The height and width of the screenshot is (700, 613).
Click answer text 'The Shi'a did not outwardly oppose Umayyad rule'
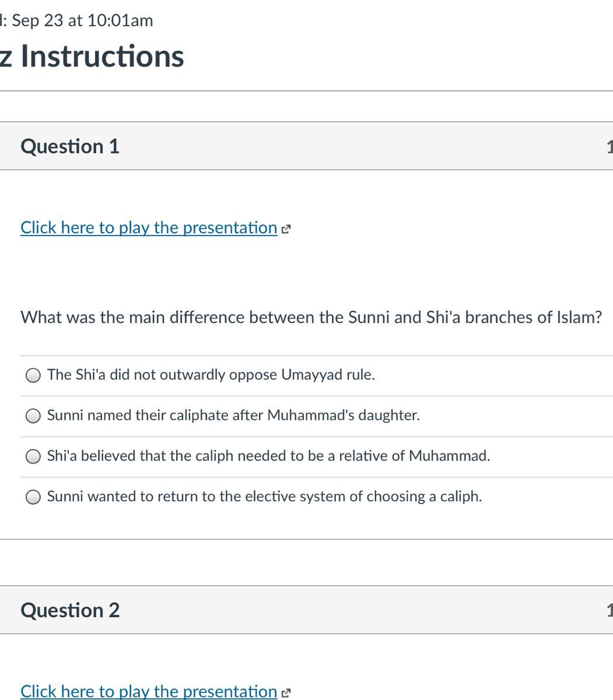211,374
